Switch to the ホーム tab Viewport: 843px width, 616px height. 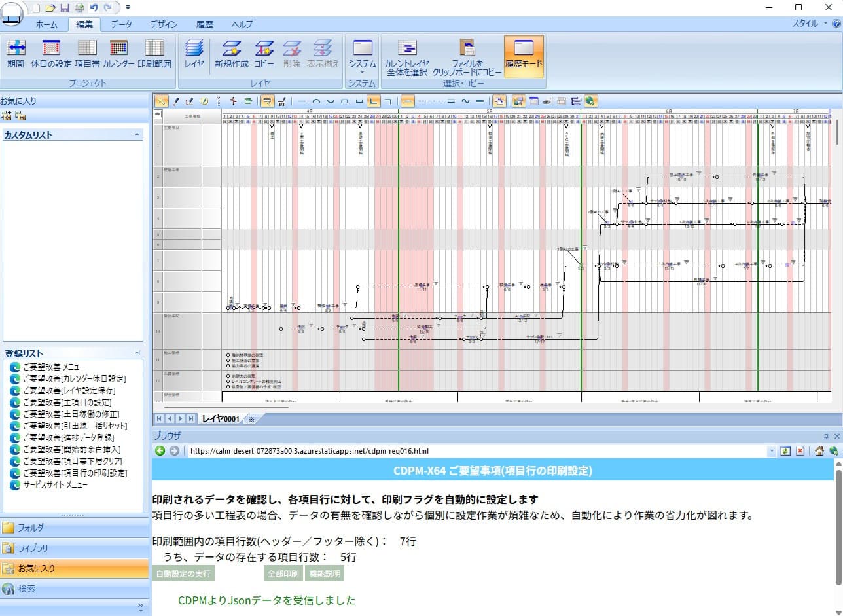46,24
